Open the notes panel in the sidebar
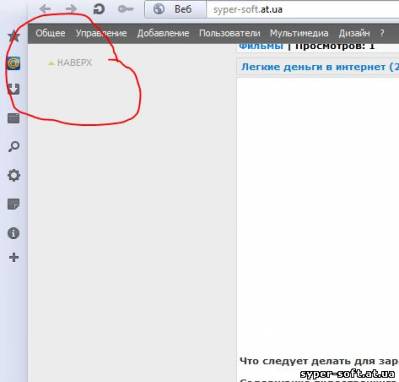The height and width of the screenshot is (382, 399). click(14, 204)
